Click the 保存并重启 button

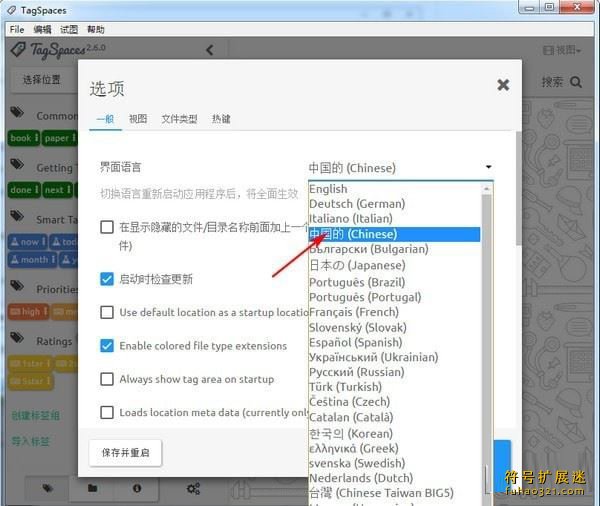126,453
